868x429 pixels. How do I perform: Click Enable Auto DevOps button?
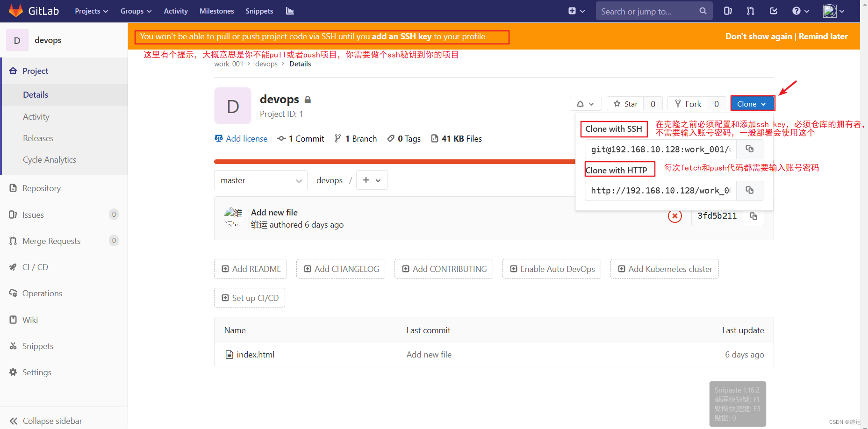[552, 269]
